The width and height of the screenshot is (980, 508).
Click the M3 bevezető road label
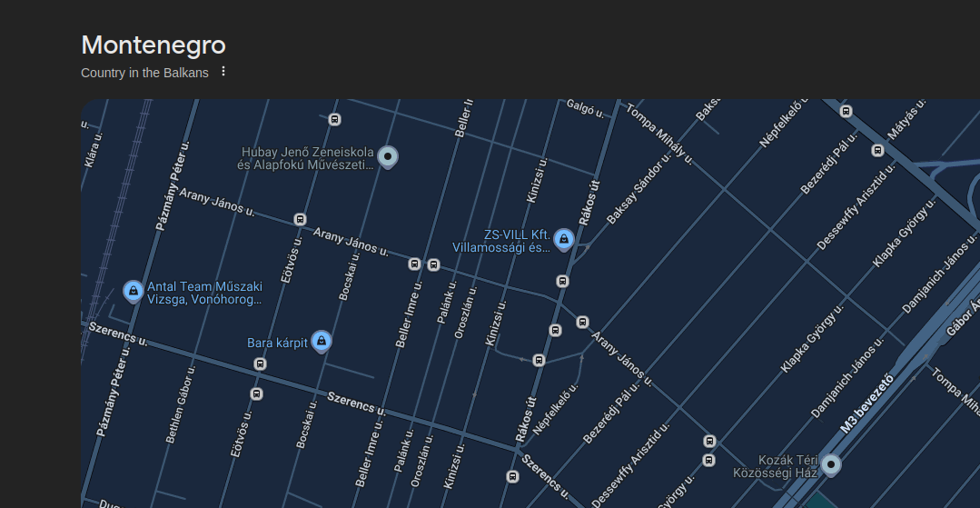click(x=866, y=404)
